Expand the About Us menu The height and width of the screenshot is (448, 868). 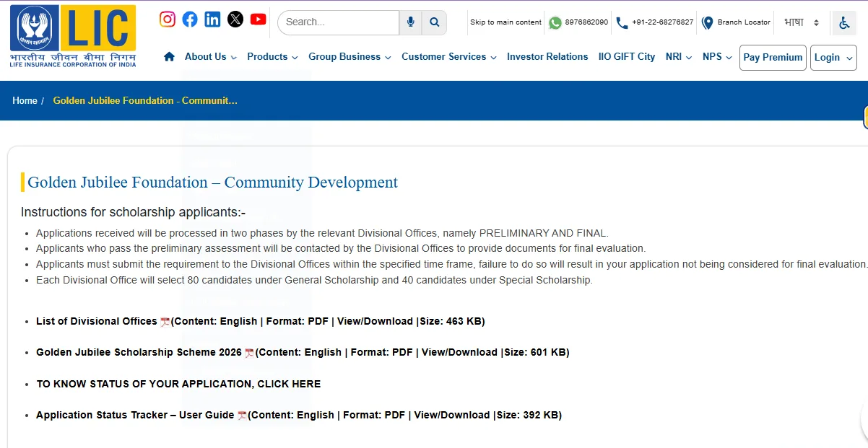[x=210, y=56]
